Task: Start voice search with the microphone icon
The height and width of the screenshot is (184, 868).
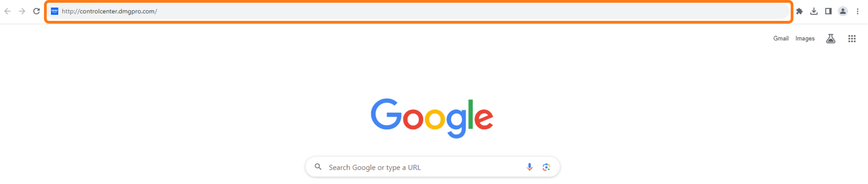Action: coord(529,167)
